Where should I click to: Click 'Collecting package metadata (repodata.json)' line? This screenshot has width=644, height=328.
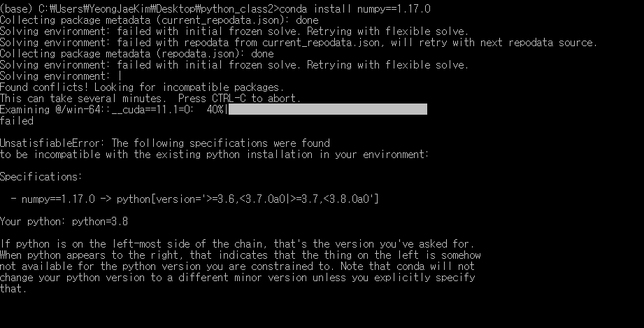(137, 54)
